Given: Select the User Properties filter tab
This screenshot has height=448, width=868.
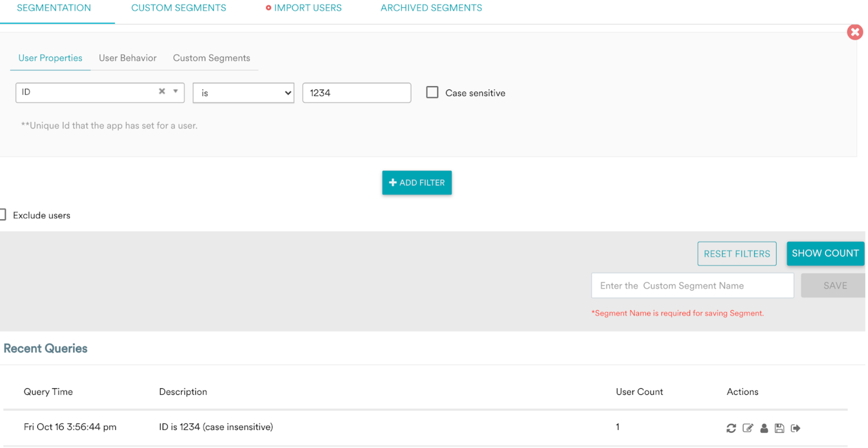Looking at the screenshot, I should point(50,58).
